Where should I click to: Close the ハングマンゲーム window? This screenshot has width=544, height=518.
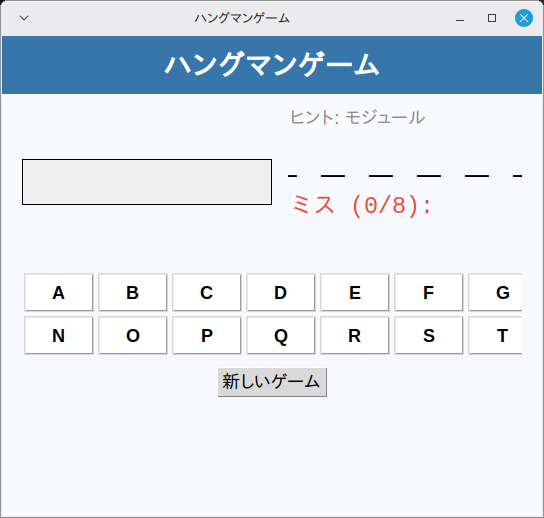(524, 18)
